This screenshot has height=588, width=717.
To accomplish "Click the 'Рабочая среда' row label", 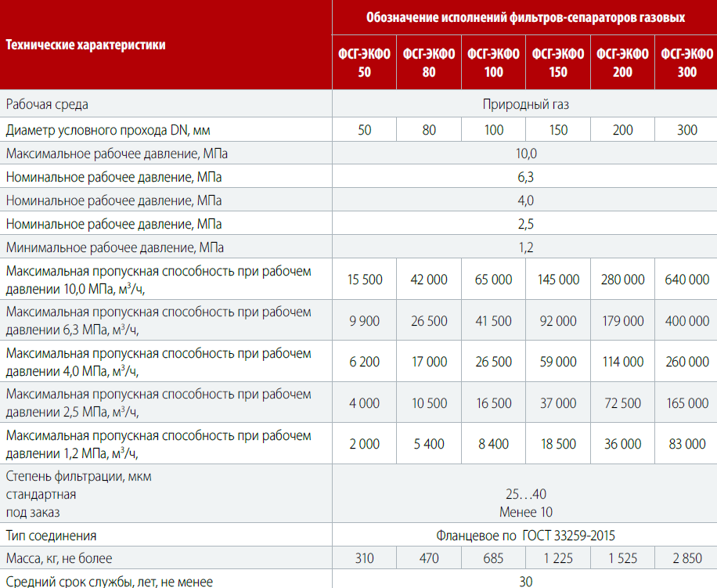I will pos(47,104).
